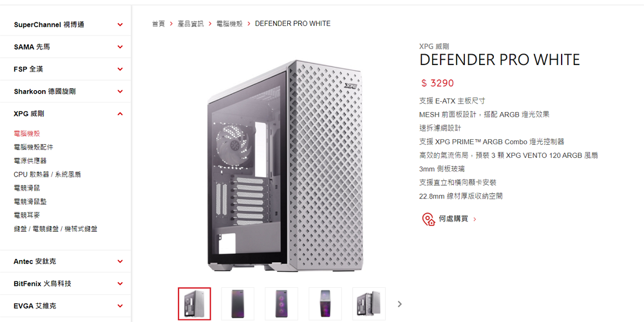Image resolution: width=644 pixels, height=322 pixels.
Task: View third thumbnail with RGB fans
Action: click(x=281, y=303)
